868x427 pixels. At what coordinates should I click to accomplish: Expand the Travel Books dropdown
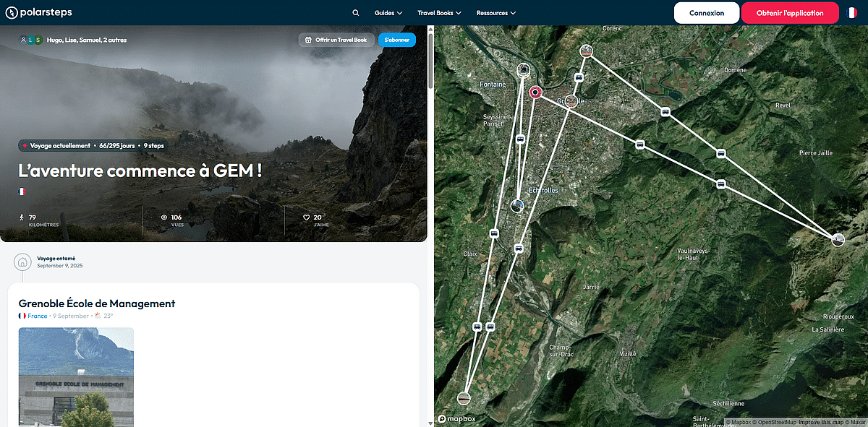pos(439,13)
